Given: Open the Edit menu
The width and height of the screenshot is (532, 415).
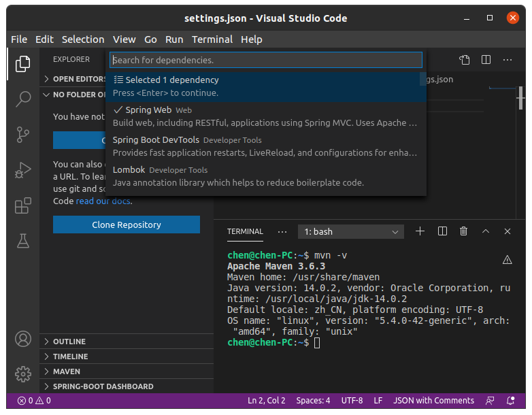Looking at the screenshot, I should [x=44, y=39].
